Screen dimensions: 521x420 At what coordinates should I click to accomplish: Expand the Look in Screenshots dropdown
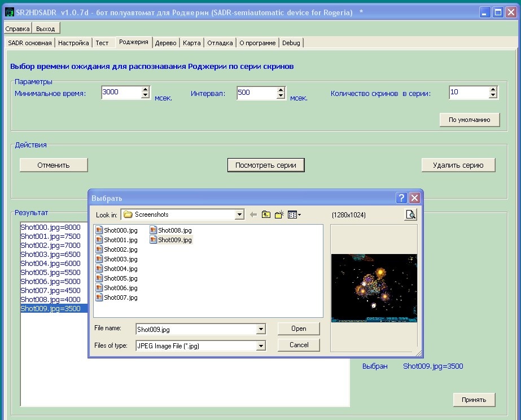click(x=239, y=215)
